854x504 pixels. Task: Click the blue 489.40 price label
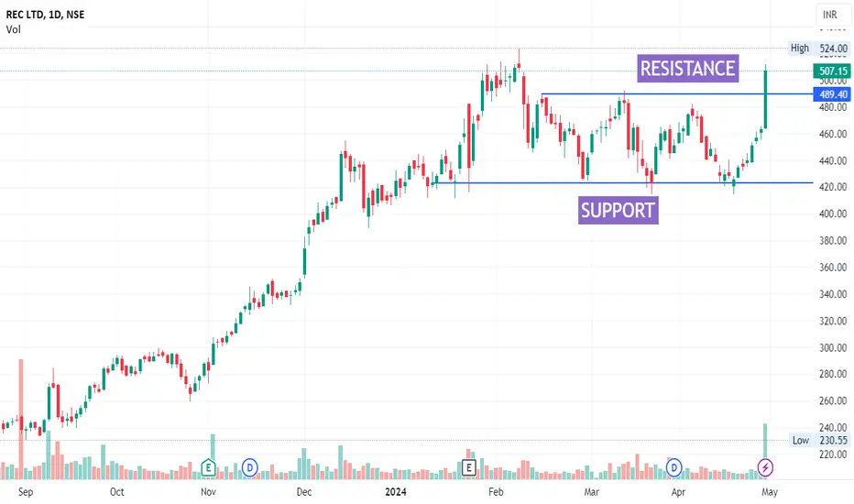click(x=832, y=94)
